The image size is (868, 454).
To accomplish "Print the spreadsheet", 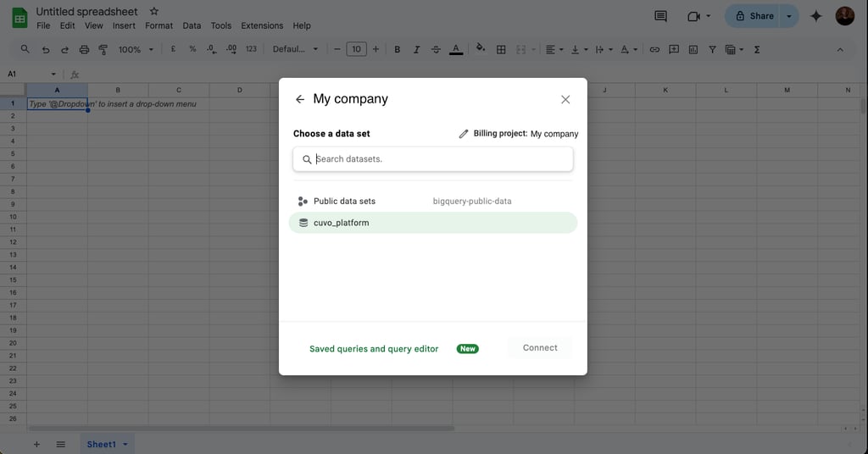I will [84, 50].
